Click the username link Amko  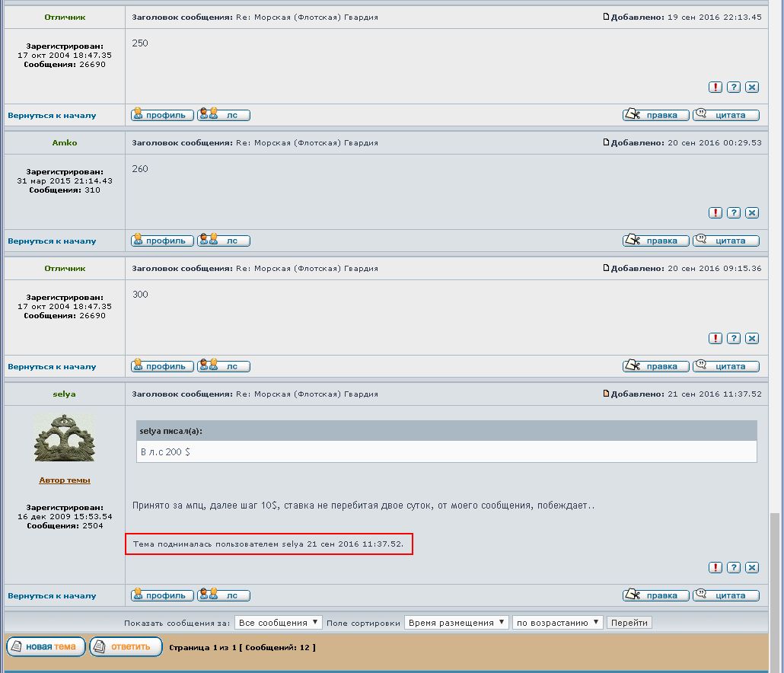pos(65,142)
